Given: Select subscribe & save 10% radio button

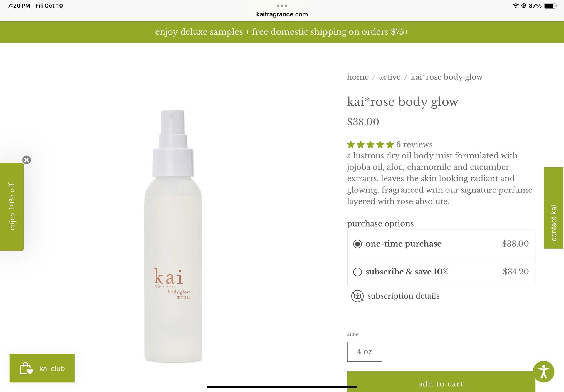Looking at the screenshot, I should coord(357,272).
